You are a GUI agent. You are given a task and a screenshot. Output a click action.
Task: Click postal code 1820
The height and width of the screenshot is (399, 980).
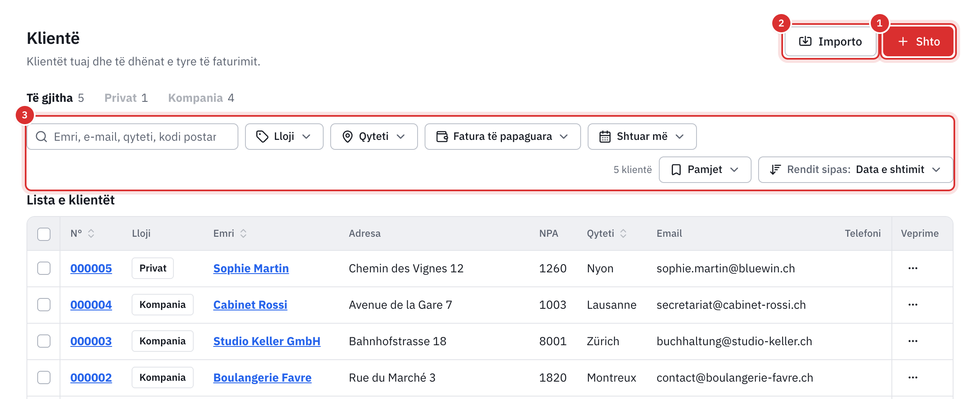tap(552, 378)
